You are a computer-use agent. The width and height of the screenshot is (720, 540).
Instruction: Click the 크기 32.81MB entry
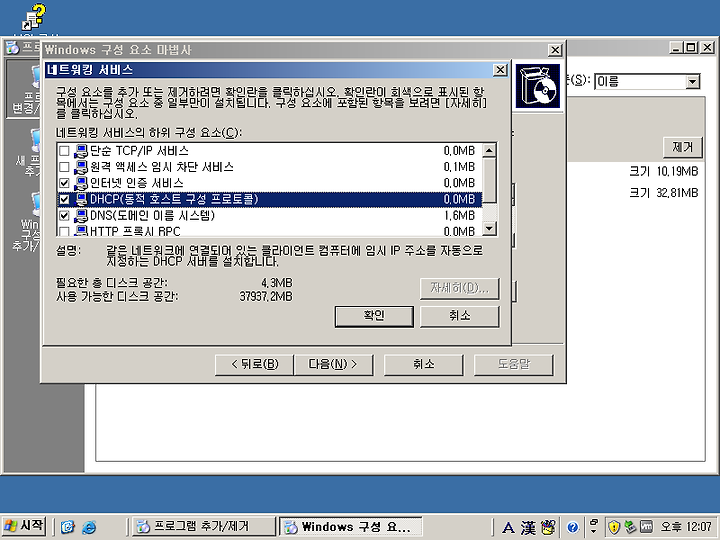coord(664,193)
